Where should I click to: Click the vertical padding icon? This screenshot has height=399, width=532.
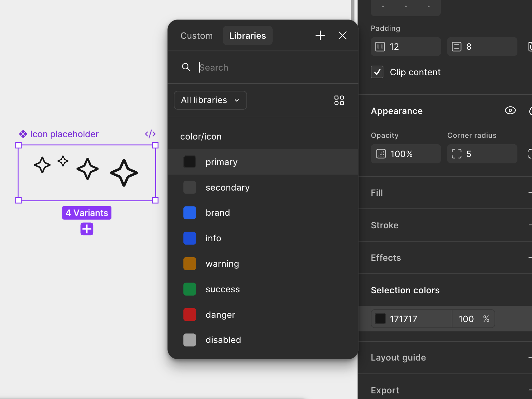(456, 47)
